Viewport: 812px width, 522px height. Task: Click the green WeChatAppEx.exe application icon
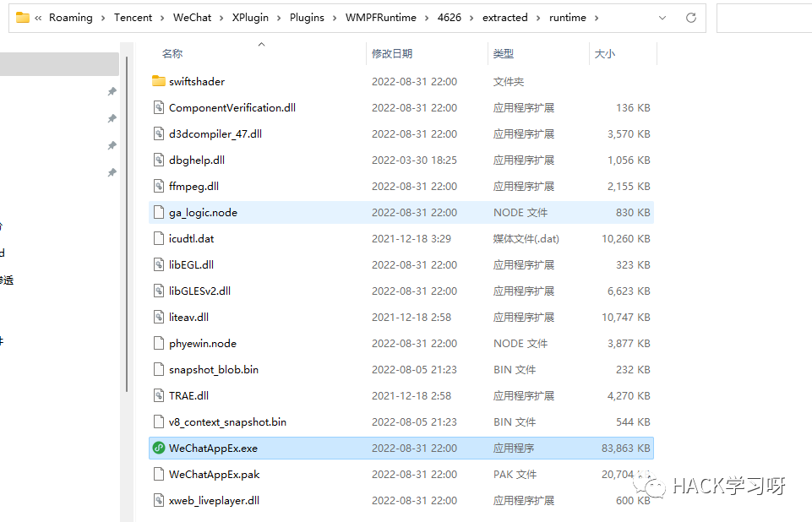(x=159, y=448)
